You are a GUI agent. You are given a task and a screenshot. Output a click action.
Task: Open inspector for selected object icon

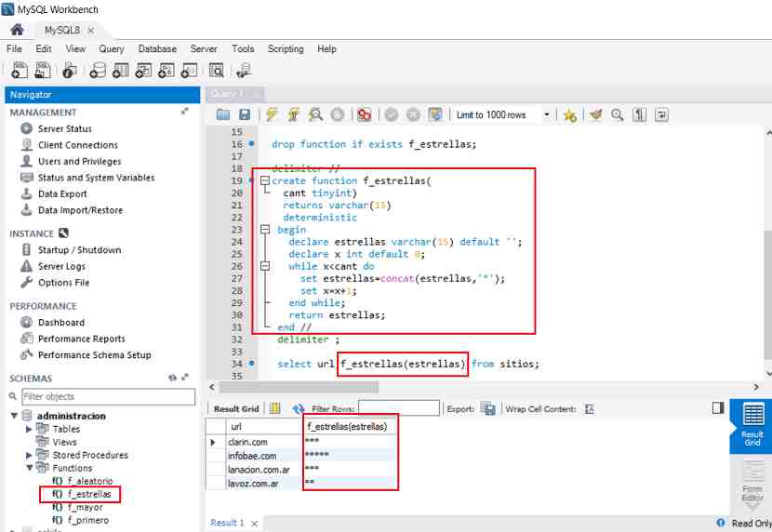coord(70,71)
